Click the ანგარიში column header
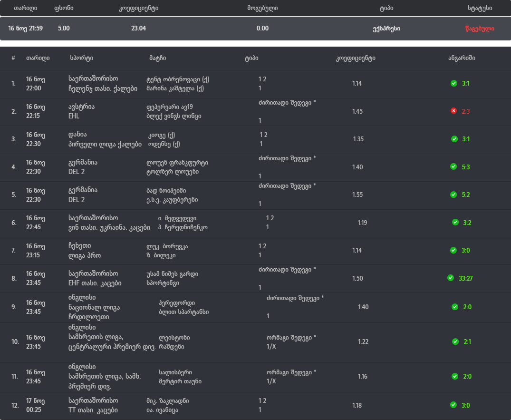Screen dimensions: 511x420 (x=462, y=58)
